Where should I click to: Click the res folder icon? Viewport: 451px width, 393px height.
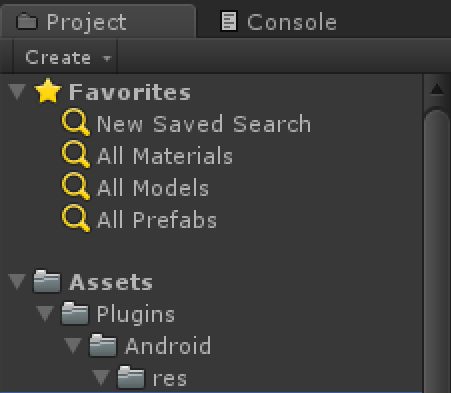pyautogui.click(x=131, y=377)
